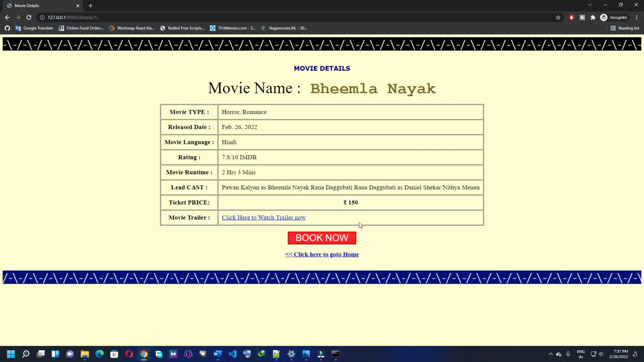
Task: Click the ₹ 150 ticket price
Action: click(351, 202)
